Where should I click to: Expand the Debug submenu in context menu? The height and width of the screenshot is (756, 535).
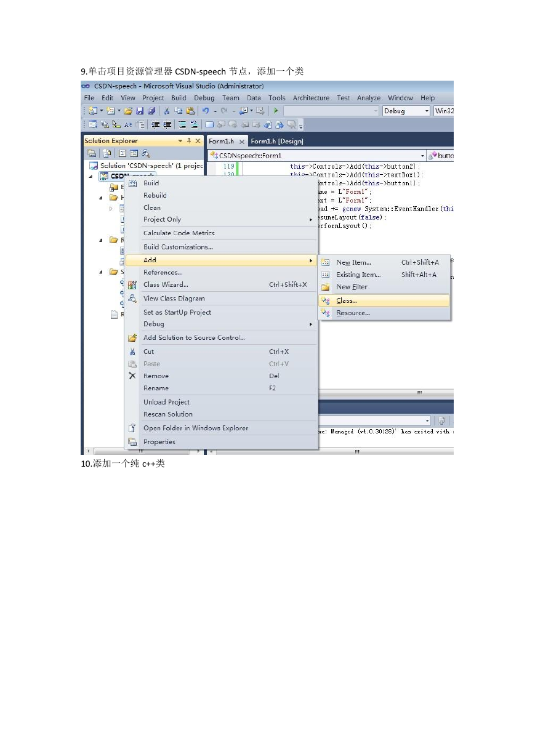311,324
